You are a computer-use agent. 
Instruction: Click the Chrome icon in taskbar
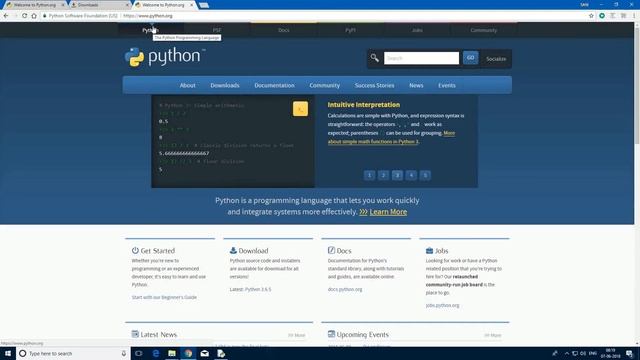(x=188, y=353)
